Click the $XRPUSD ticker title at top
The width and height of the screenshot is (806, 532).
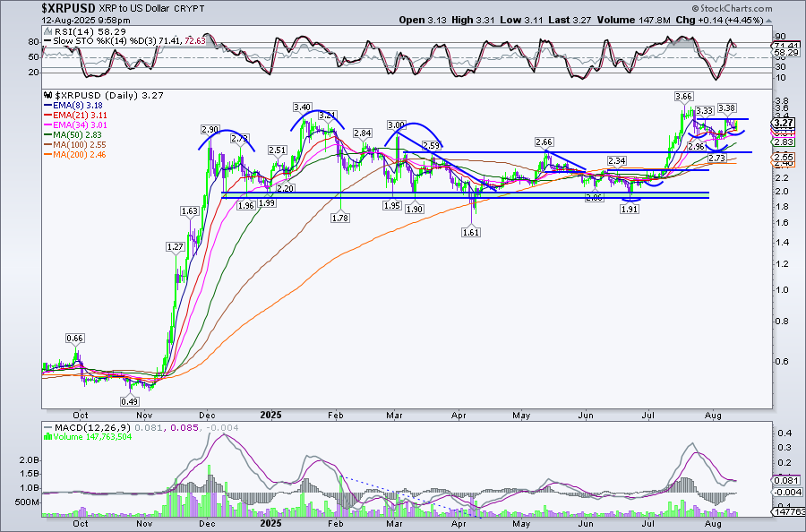(68, 8)
